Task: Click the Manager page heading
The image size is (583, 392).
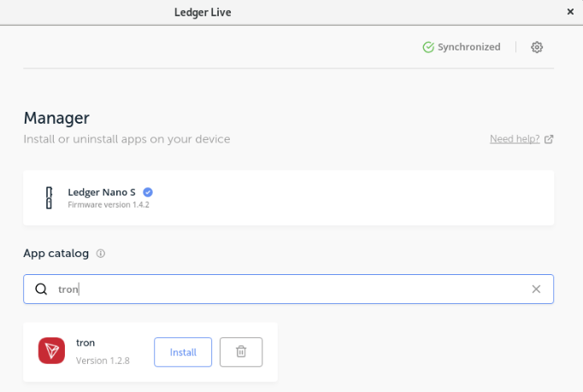Action: 56,118
